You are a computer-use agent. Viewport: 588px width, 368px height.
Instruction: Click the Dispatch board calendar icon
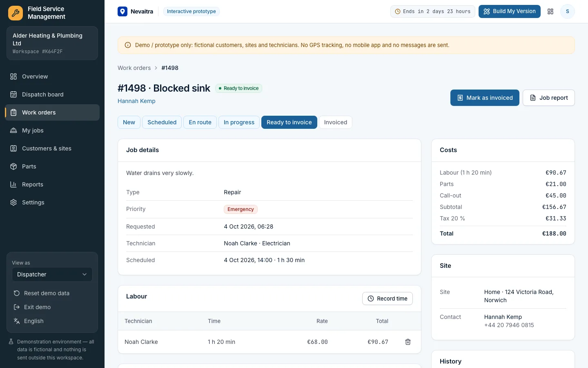[x=13, y=94]
